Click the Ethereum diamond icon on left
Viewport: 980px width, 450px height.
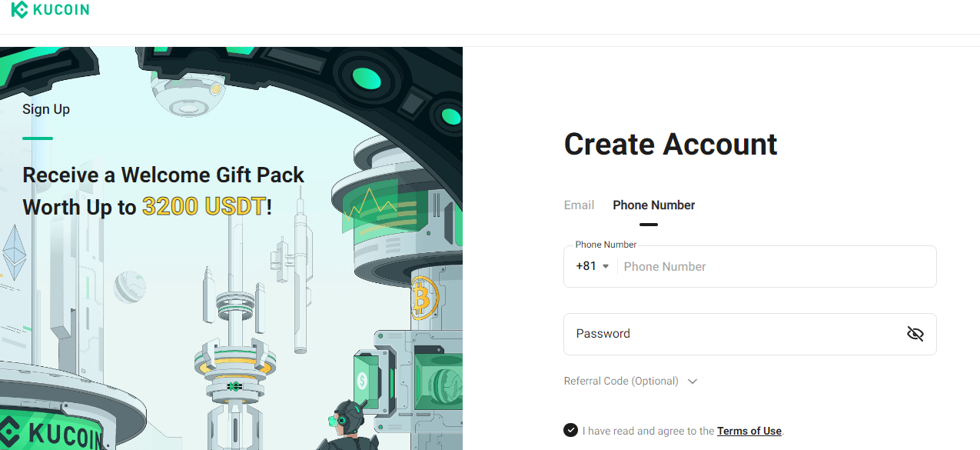pyautogui.click(x=14, y=254)
